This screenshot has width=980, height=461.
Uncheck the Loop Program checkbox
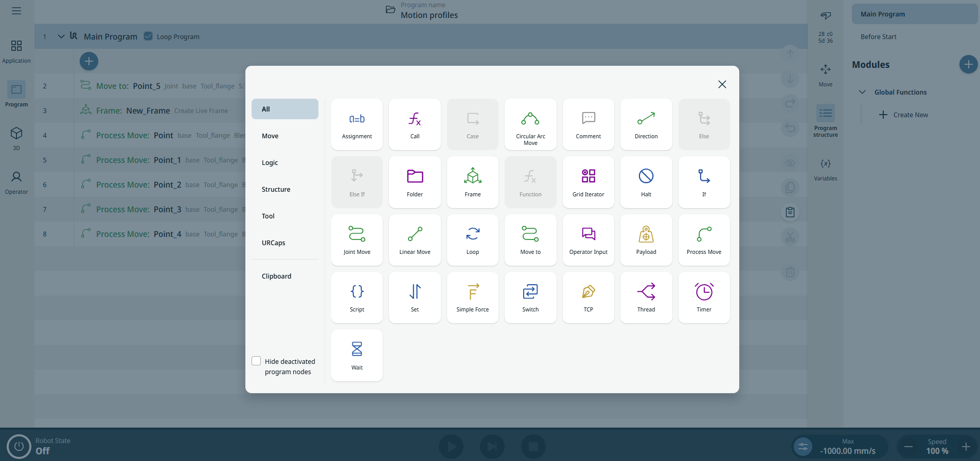tap(148, 36)
